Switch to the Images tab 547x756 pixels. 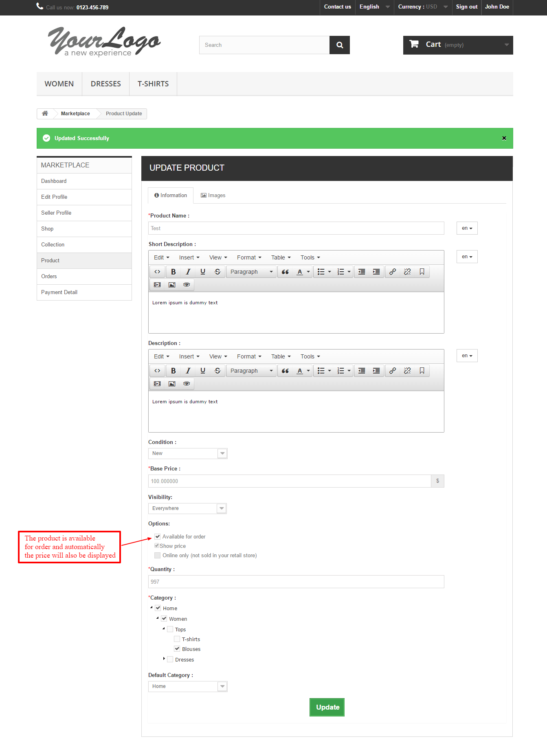tap(213, 196)
